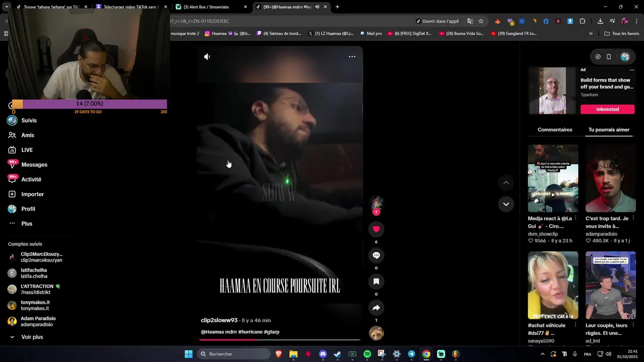Screen dimensions: 644x362
Task: Click Ouvrir dans l'appli in address bar
Action: tap(437, 21)
